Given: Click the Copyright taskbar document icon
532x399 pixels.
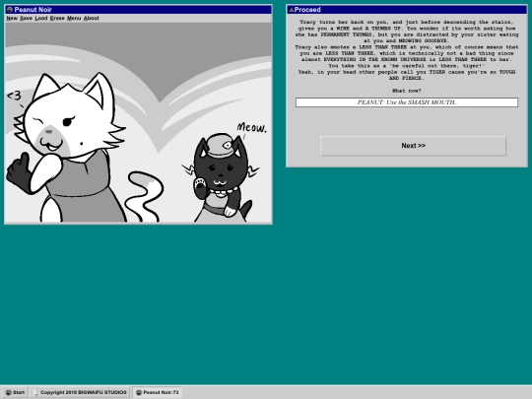Looking at the screenshot, I should tap(36, 392).
